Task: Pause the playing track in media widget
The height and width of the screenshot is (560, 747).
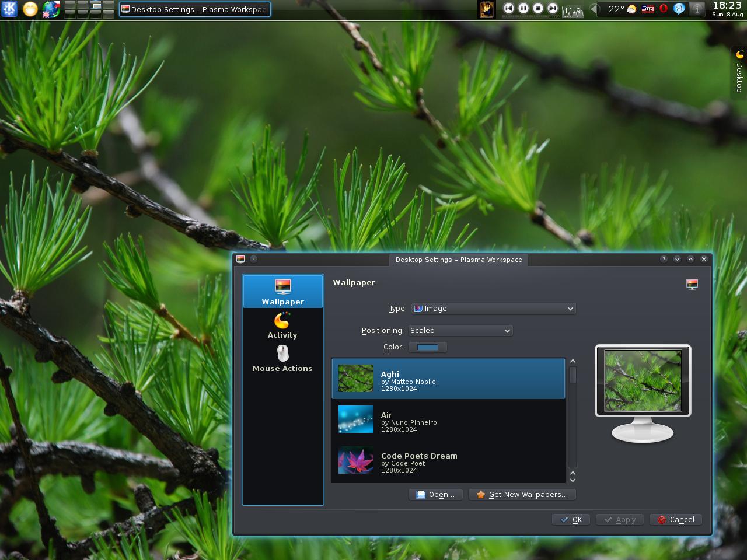Action: pyautogui.click(x=523, y=8)
